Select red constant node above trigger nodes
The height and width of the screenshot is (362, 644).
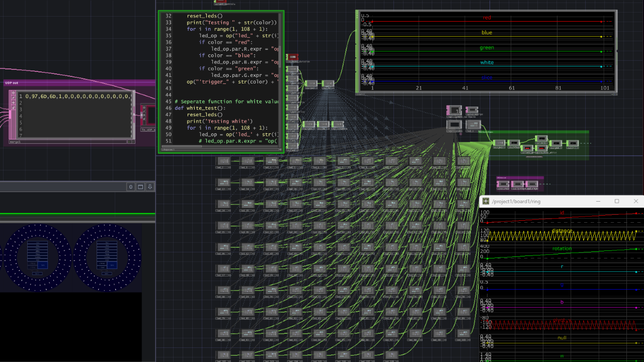click(x=293, y=57)
